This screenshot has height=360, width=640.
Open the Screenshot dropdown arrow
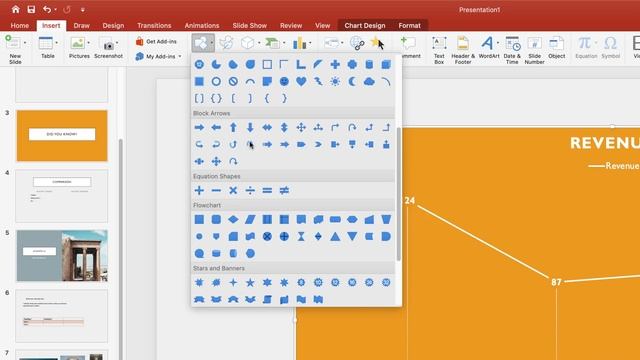tap(117, 43)
